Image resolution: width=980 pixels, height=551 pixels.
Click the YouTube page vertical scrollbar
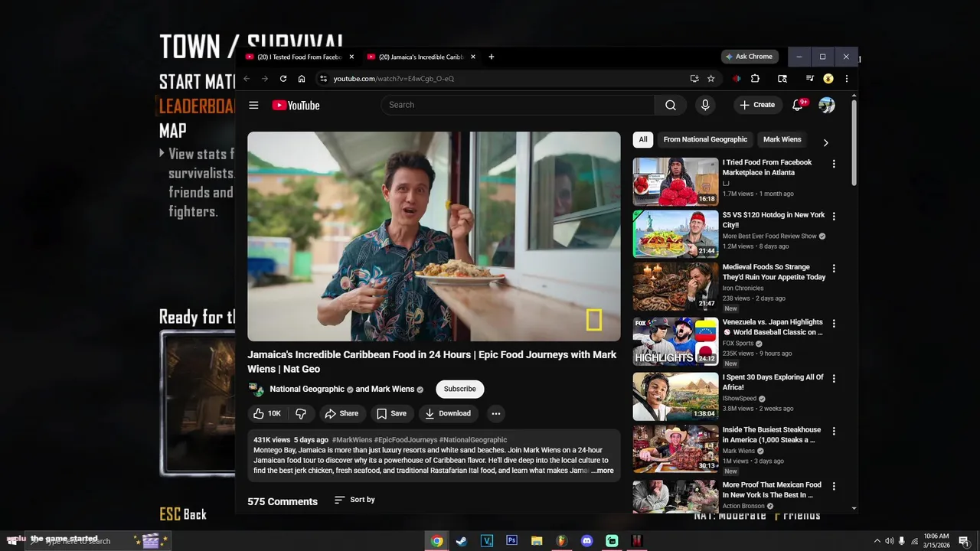click(x=854, y=143)
